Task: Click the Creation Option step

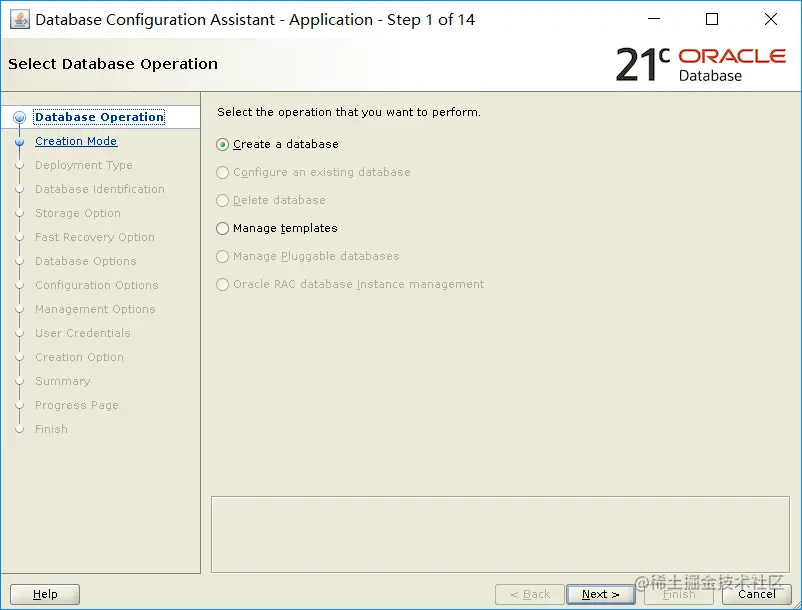Action: [79, 357]
